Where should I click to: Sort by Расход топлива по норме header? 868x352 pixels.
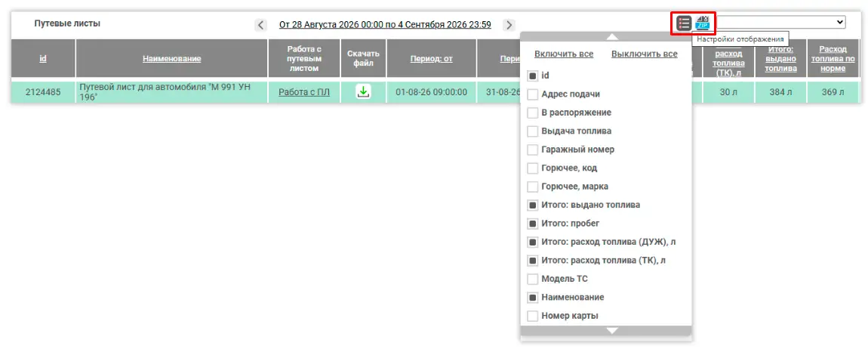[833, 59]
